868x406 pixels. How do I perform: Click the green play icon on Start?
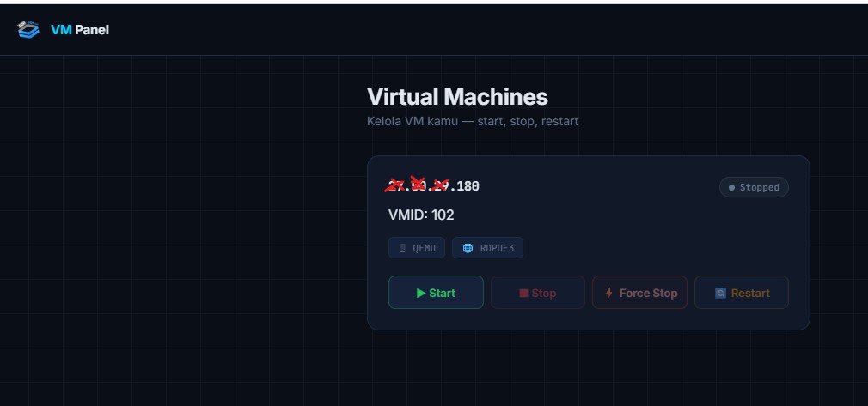(421, 294)
